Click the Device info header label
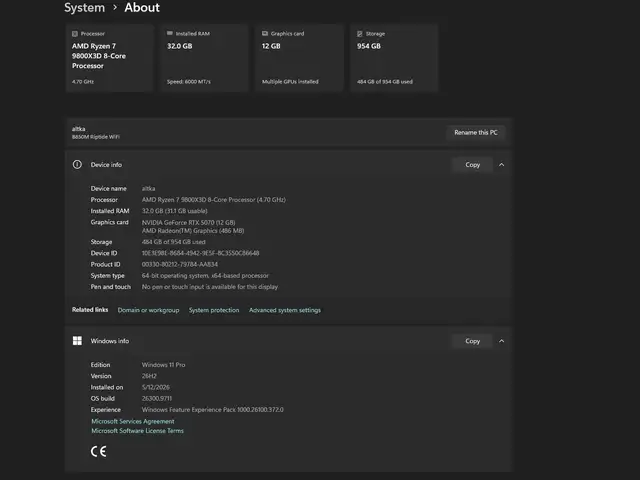This screenshot has height=480, width=640. 106,165
